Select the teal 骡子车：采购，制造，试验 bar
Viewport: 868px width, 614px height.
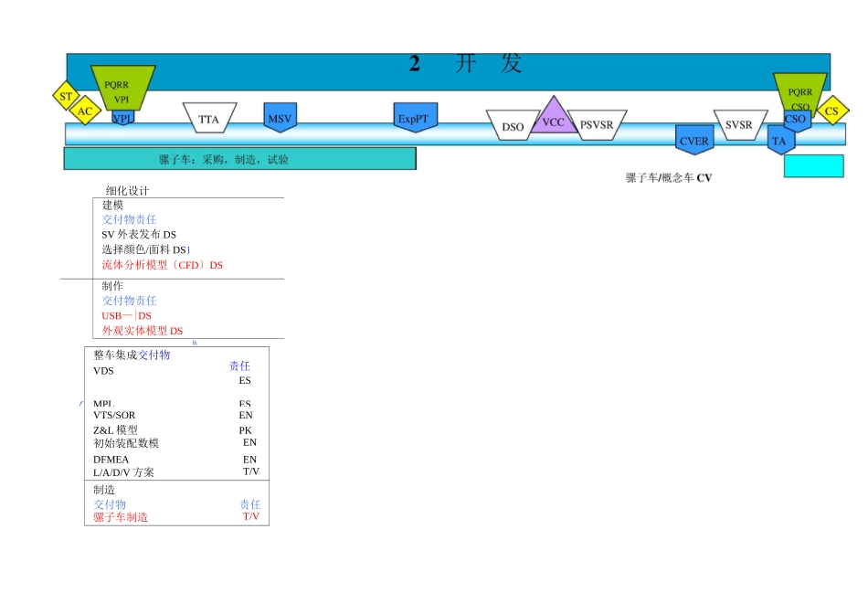coord(239,159)
